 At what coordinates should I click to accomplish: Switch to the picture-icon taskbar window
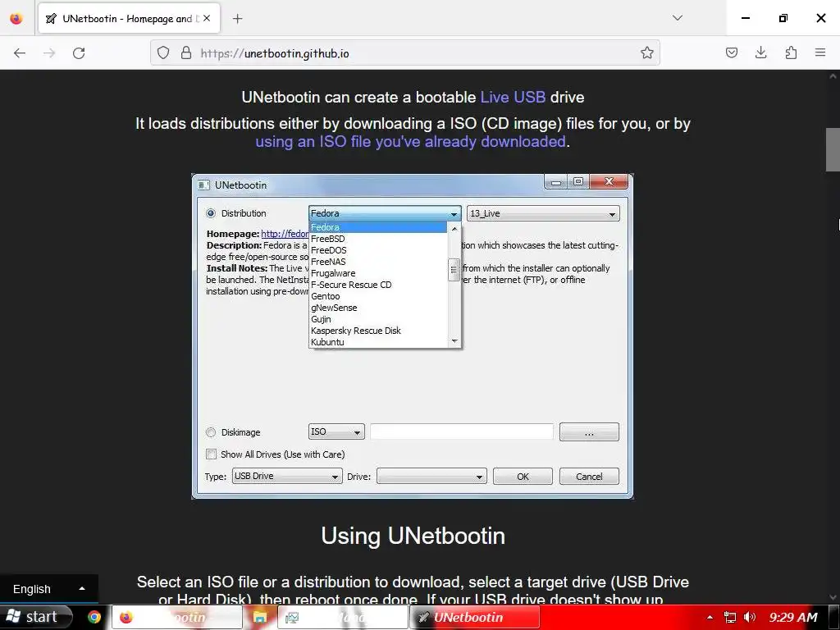(x=343, y=617)
